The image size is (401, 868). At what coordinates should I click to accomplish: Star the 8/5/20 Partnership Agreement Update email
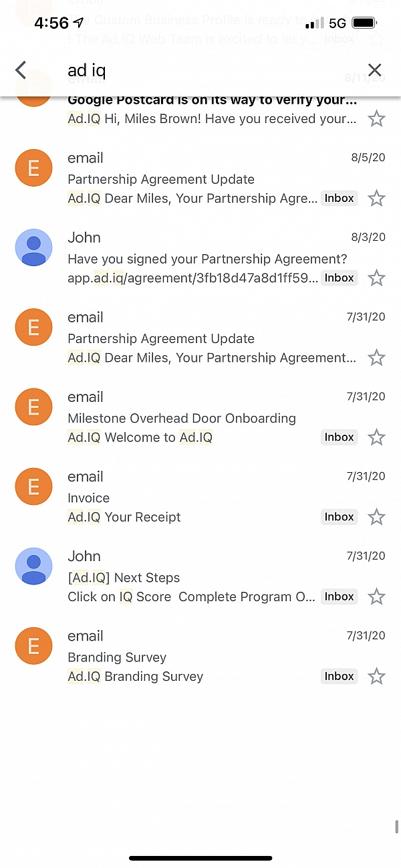377,199
